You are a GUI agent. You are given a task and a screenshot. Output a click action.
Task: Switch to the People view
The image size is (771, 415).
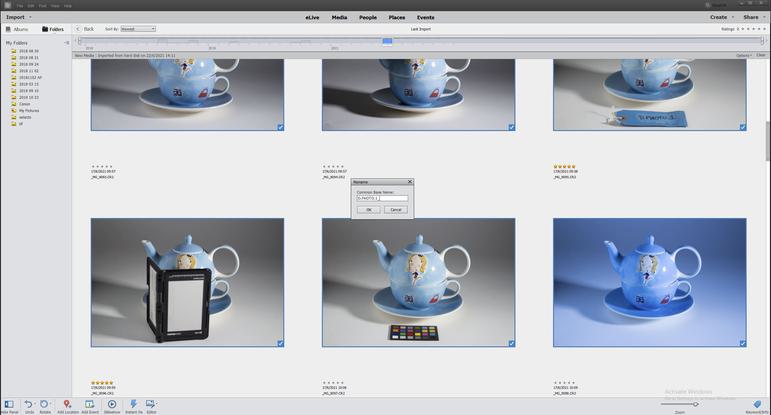368,17
